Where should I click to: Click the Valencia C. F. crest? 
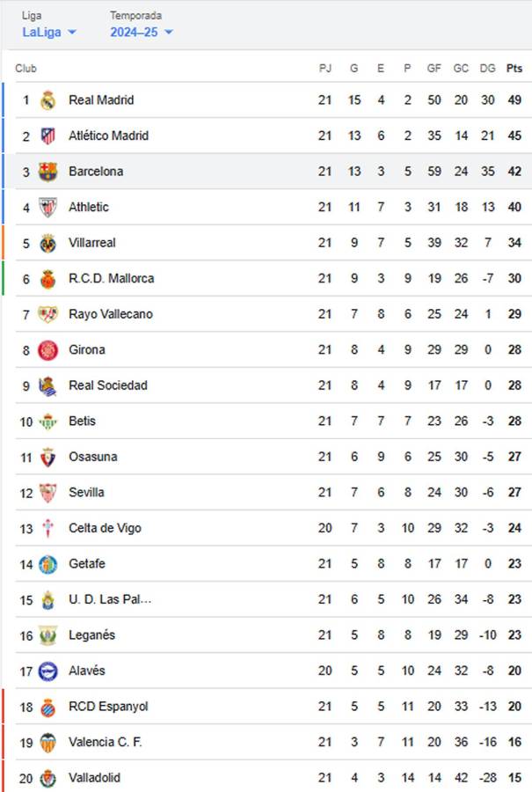pyautogui.click(x=48, y=742)
